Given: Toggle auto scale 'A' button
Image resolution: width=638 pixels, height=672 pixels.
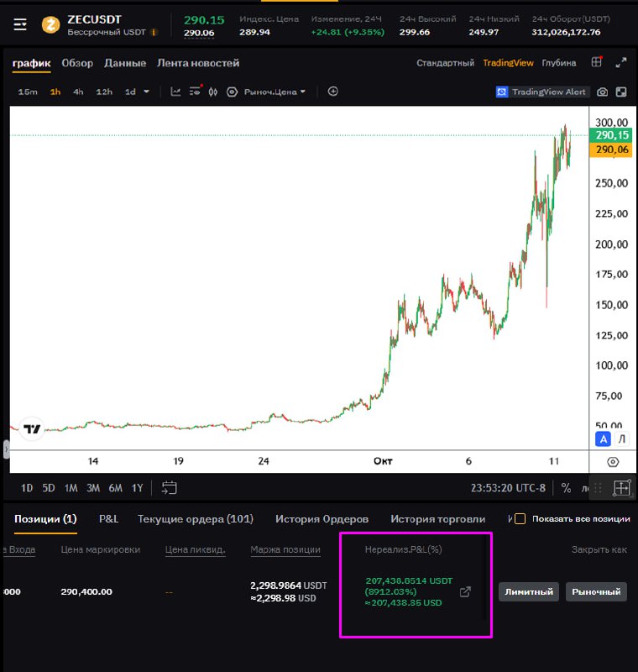Looking at the screenshot, I should [x=603, y=438].
